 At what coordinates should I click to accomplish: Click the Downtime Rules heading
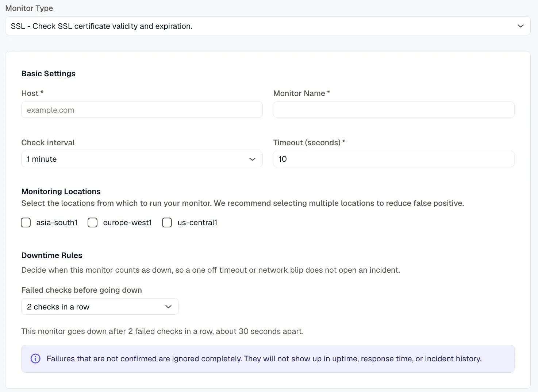tap(52, 255)
